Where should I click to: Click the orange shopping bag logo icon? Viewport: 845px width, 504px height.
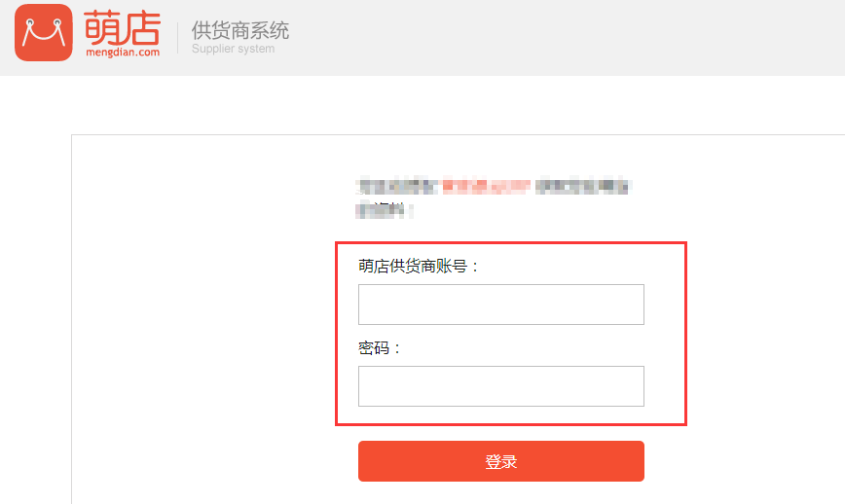[43, 32]
